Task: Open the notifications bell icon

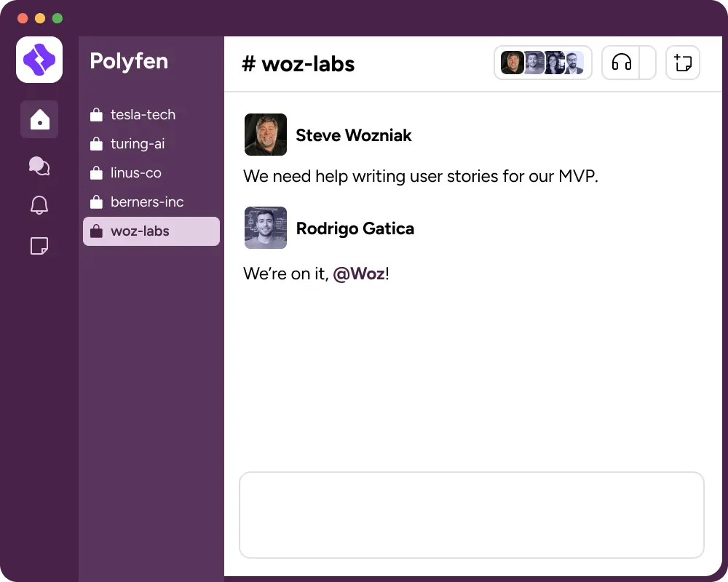Action: pyautogui.click(x=39, y=204)
